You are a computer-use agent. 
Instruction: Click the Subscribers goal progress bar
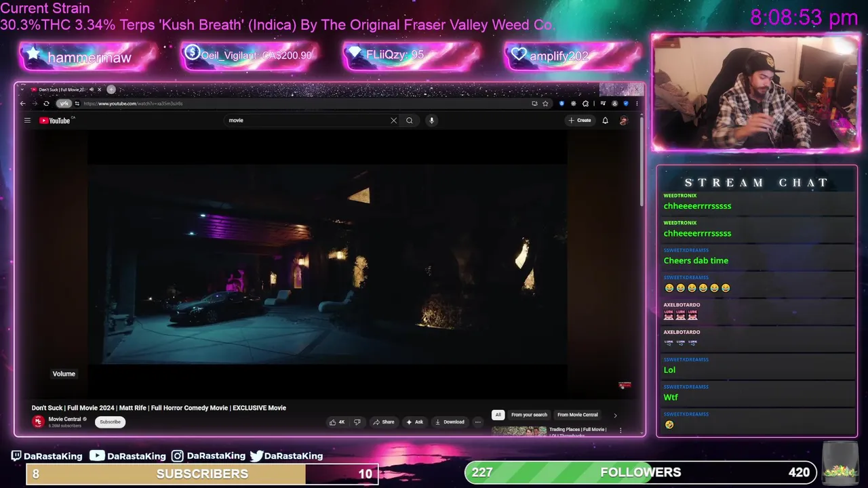coord(202,474)
